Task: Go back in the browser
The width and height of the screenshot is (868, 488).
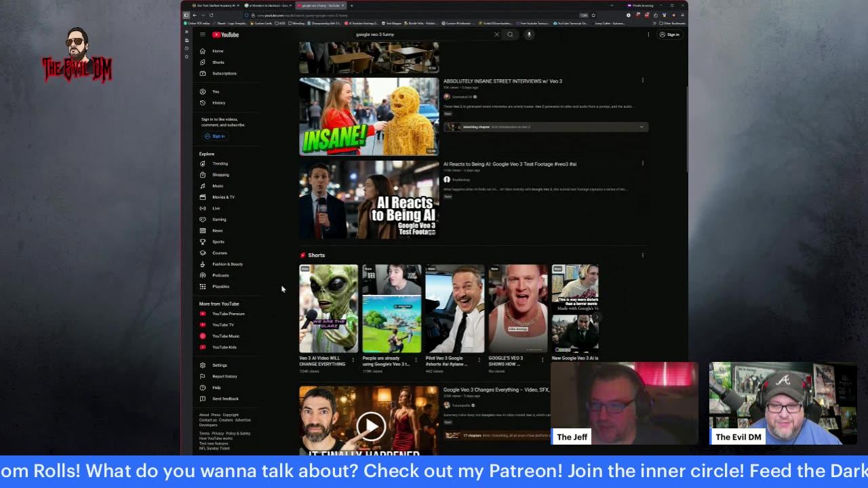Action: (x=195, y=15)
